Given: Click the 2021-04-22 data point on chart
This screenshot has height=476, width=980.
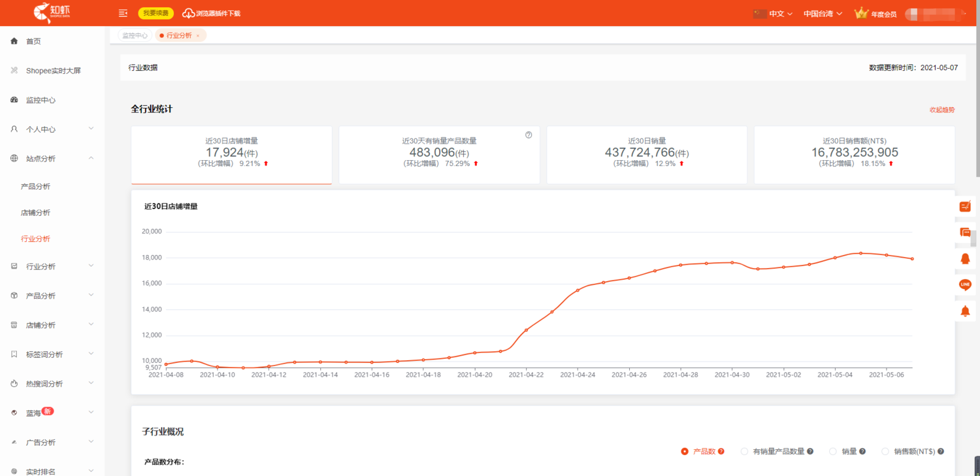Looking at the screenshot, I should coord(526,330).
